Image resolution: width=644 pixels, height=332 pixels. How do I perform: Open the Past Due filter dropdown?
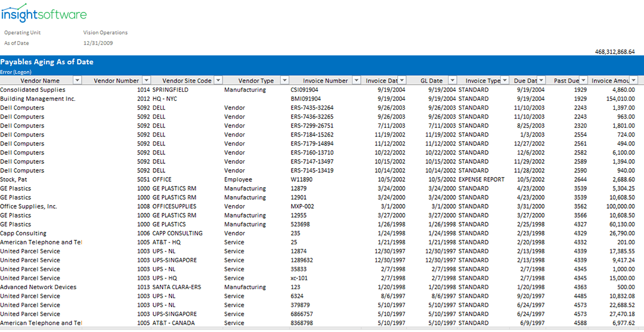coord(584,80)
